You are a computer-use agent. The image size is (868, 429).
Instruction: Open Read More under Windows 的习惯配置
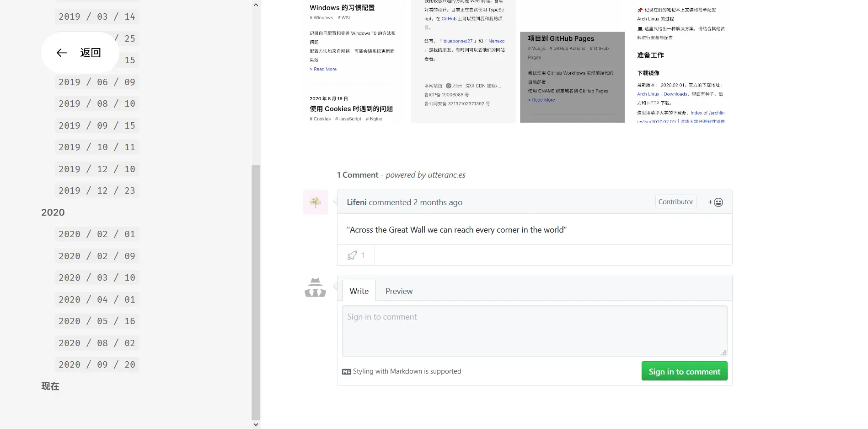[x=325, y=69]
